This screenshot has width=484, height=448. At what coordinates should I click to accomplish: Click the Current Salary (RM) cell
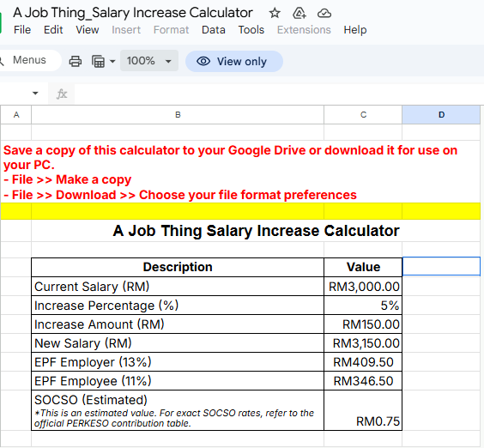178,286
